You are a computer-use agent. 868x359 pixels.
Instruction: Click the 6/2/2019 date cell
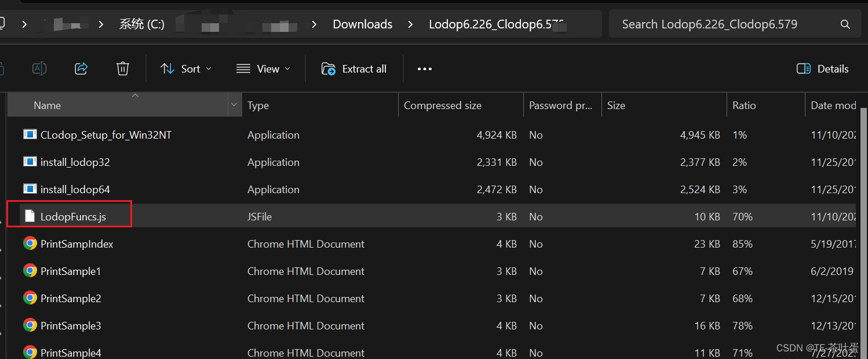point(832,271)
